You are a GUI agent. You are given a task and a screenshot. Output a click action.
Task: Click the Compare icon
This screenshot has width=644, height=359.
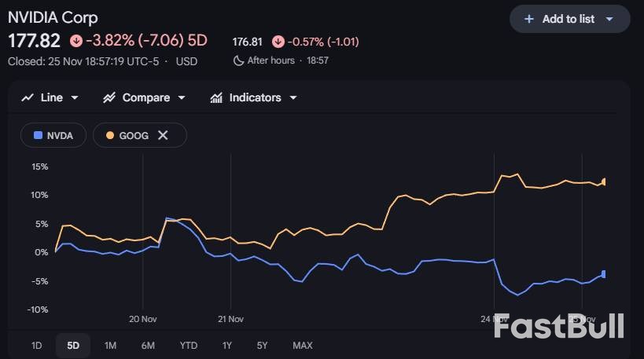109,98
